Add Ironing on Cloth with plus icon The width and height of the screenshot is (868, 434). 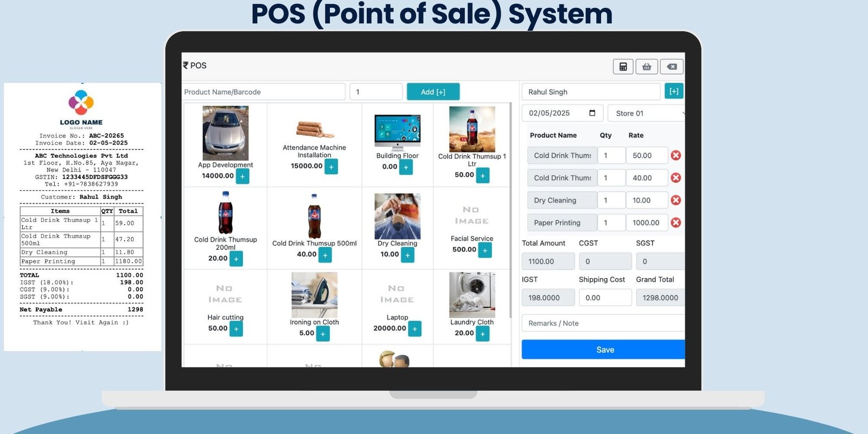[323, 334]
